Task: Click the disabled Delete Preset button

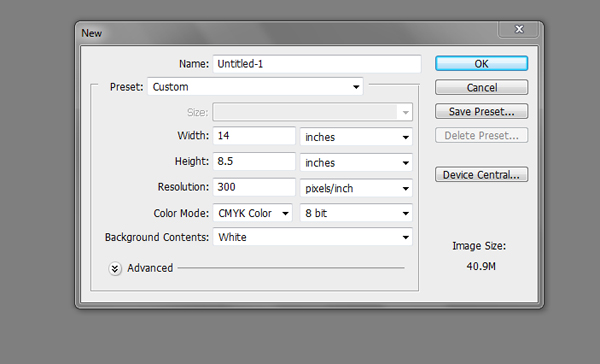Action: tap(481, 135)
